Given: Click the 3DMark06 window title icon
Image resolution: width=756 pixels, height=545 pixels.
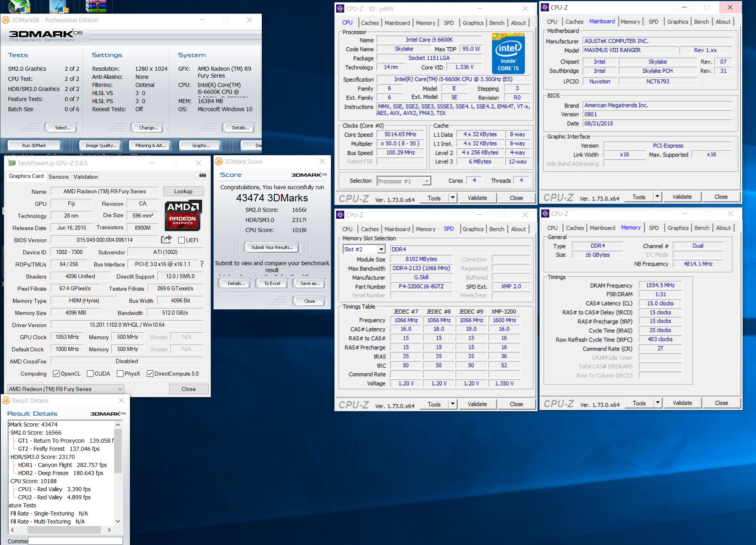Looking at the screenshot, I should pos(6,20).
